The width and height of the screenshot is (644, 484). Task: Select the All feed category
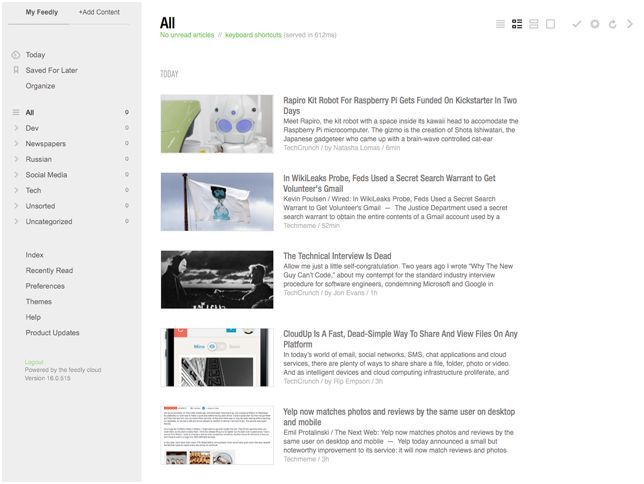point(30,113)
